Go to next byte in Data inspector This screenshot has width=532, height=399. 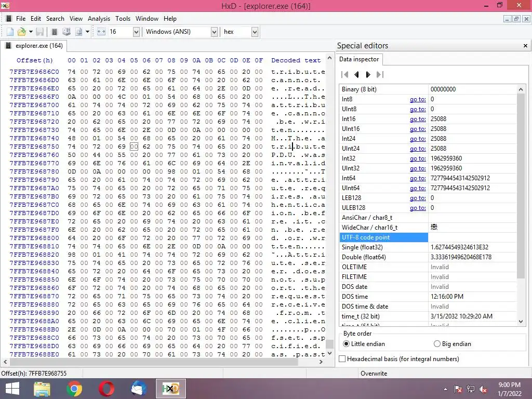coord(368,74)
